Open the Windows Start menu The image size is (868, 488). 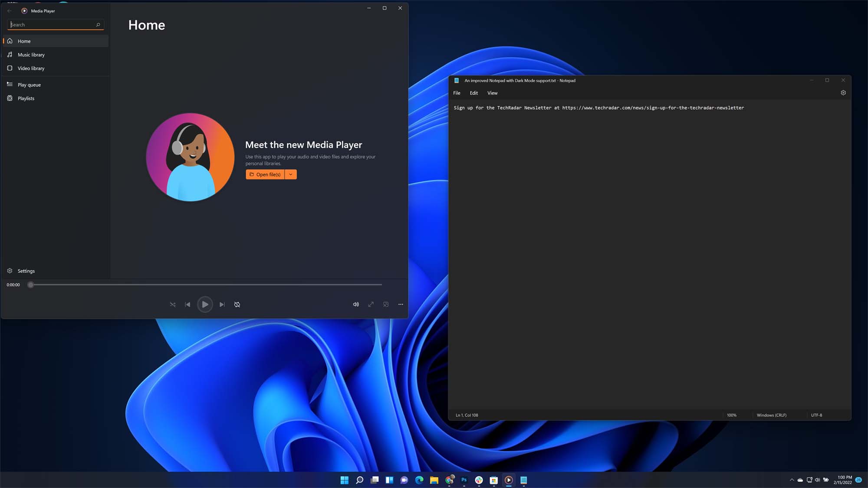tap(345, 480)
